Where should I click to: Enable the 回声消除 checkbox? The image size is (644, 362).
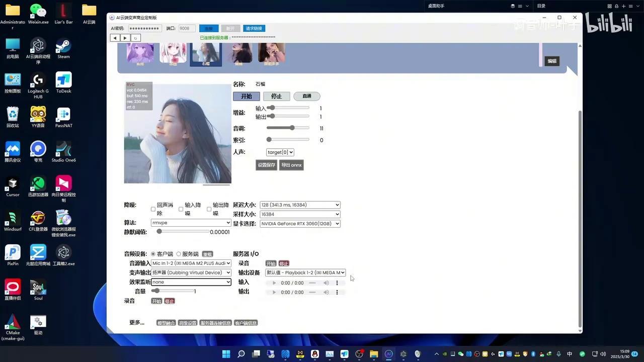[x=153, y=209]
